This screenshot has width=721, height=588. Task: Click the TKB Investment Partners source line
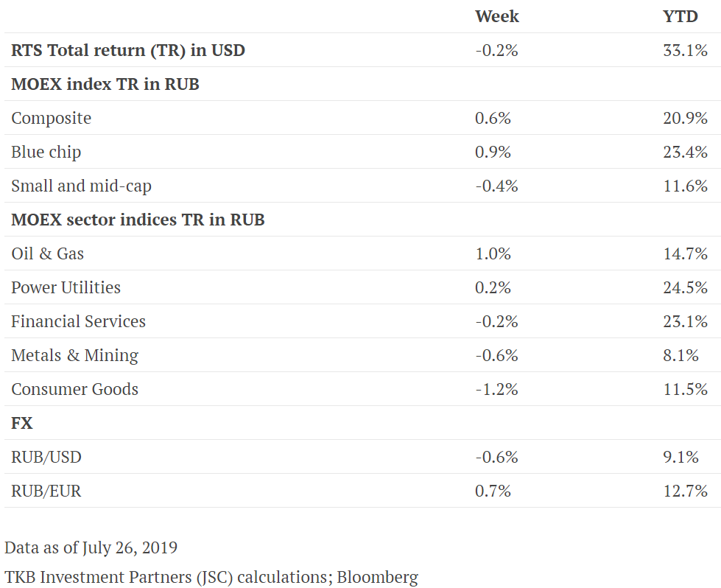tap(211, 577)
